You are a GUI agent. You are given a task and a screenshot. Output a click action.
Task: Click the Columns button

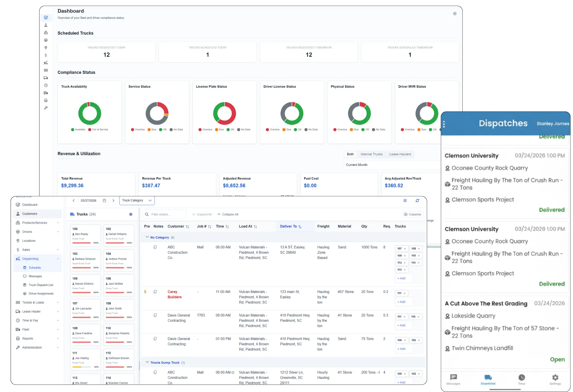pyautogui.click(x=412, y=215)
